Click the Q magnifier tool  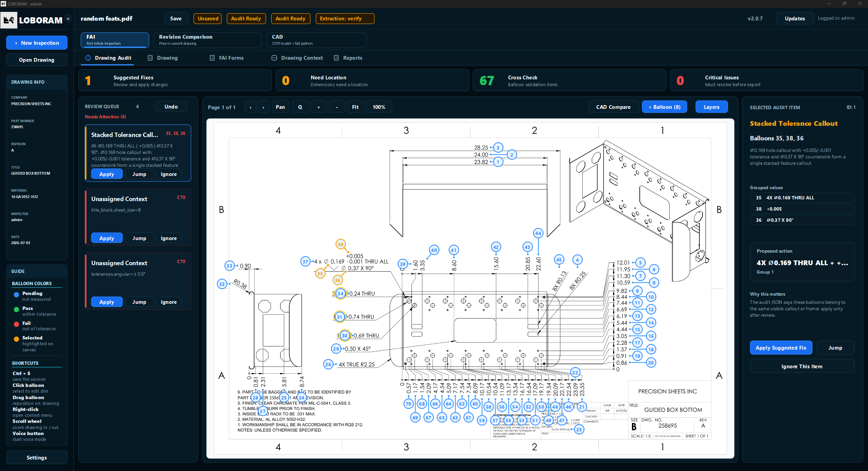pyautogui.click(x=300, y=107)
